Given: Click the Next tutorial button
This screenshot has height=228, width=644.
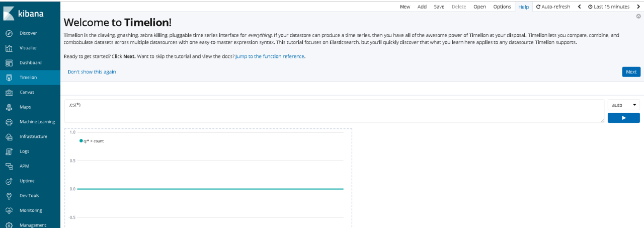Looking at the screenshot, I should [631, 72].
